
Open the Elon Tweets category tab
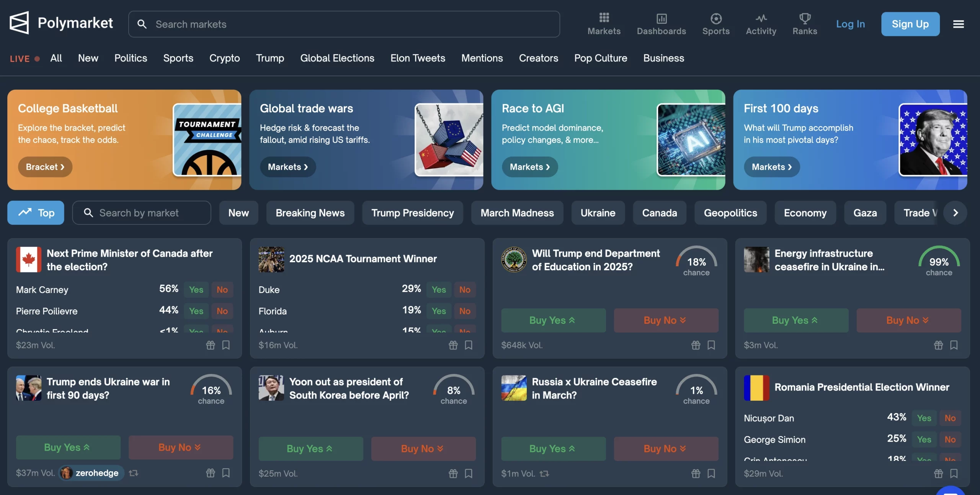click(x=418, y=58)
